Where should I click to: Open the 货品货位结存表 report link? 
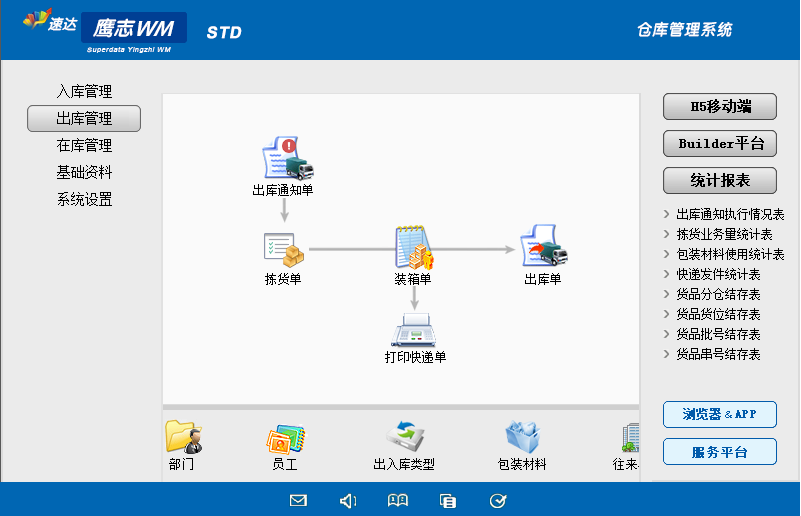point(718,314)
